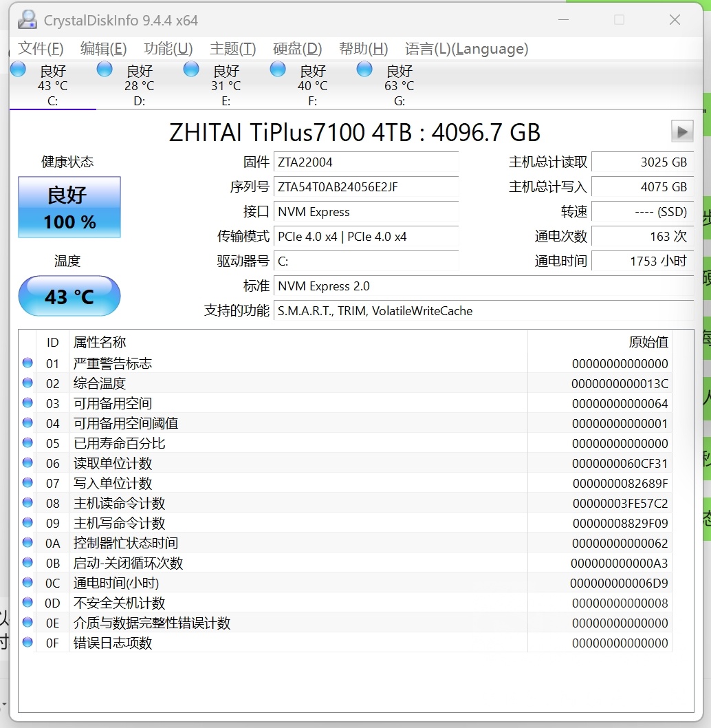
Task: Click the blue status dot for attribute 01
Action: click(x=27, y=363)
